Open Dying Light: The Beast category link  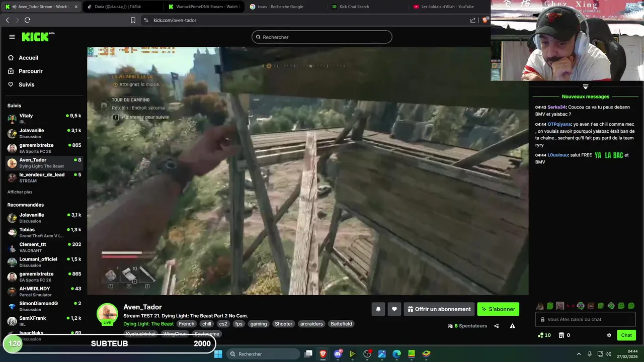point(148,324)
